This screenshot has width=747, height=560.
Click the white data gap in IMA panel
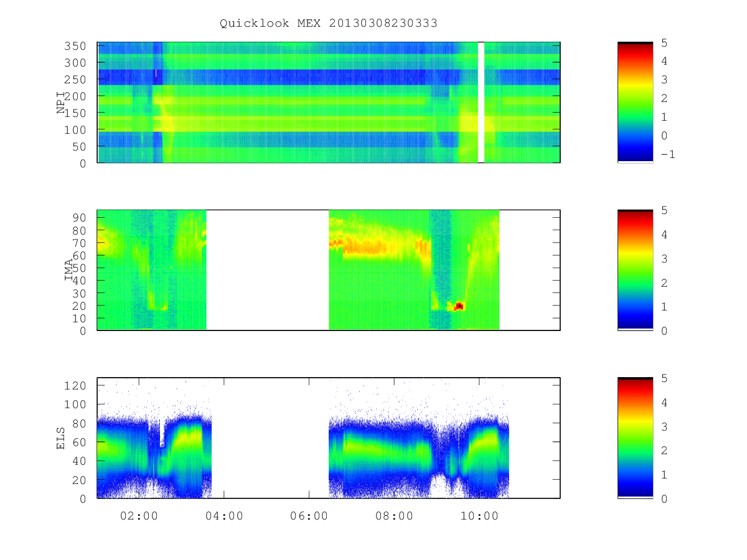pos(268,269)
